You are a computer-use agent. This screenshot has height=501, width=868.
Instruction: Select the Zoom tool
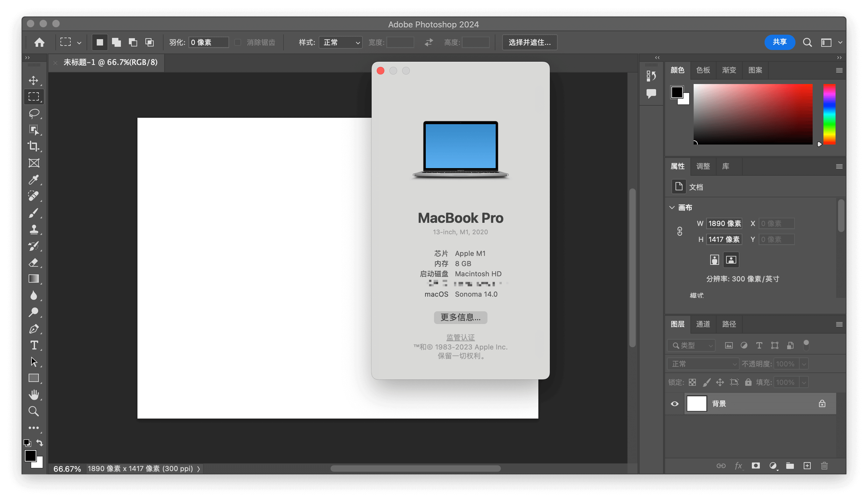[x=34, y=410]
